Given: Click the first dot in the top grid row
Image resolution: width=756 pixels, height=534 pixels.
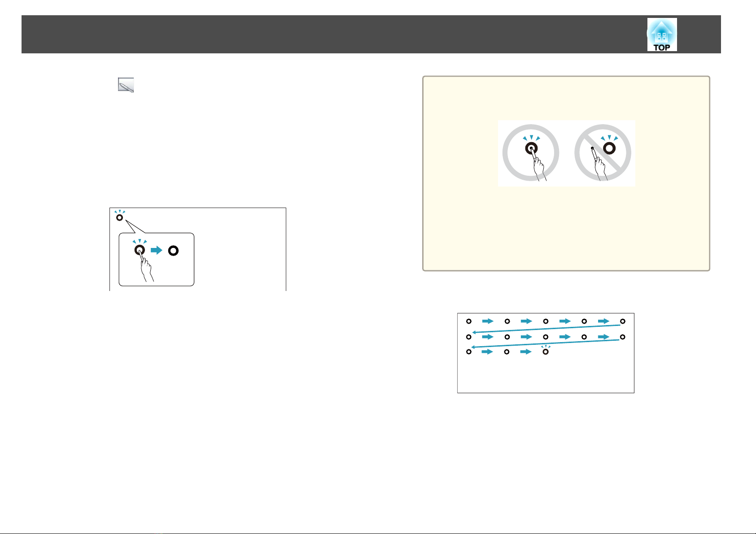Looking at the screenshot, I should [468, 321].
